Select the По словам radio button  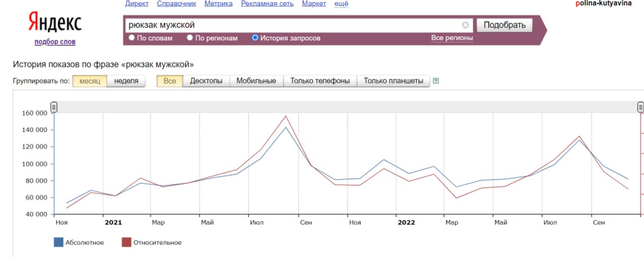[131, 38]
